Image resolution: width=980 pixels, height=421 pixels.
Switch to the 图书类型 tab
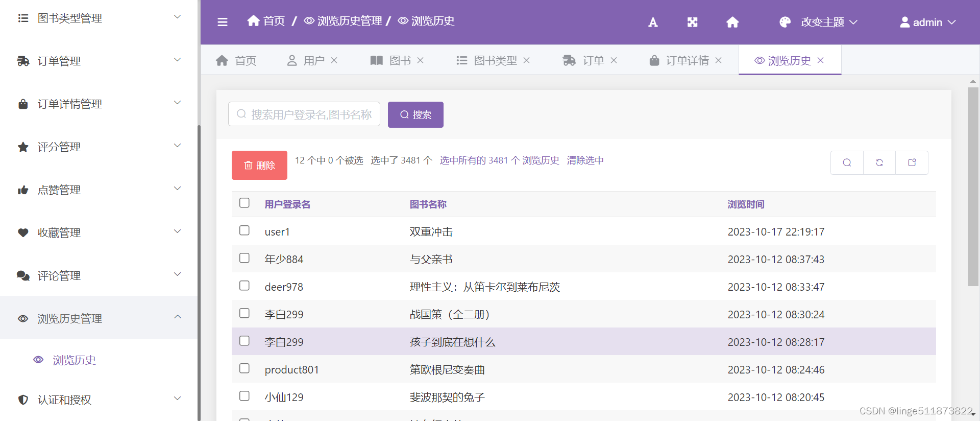pyautogui.click(x=487, y=60)
